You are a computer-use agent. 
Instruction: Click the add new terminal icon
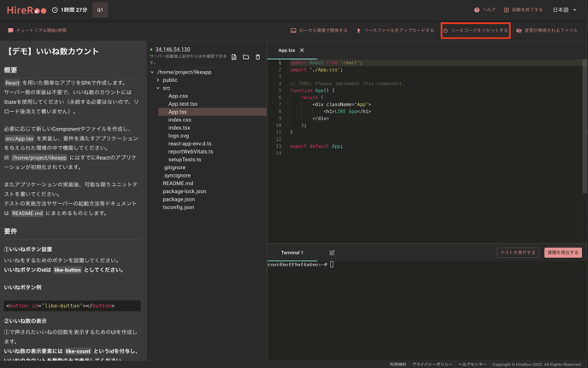[332, 253]
